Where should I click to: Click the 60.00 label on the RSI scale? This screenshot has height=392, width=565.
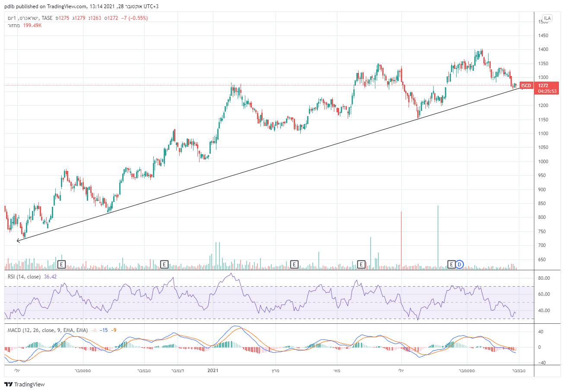[543, 294]
